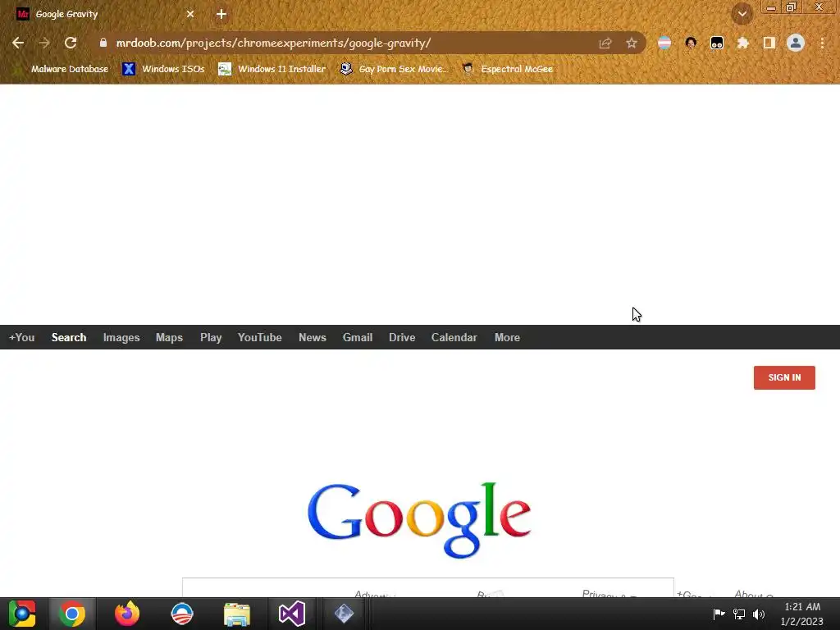
Task: Open Chrome's three-dot menu
Action: 822,43
